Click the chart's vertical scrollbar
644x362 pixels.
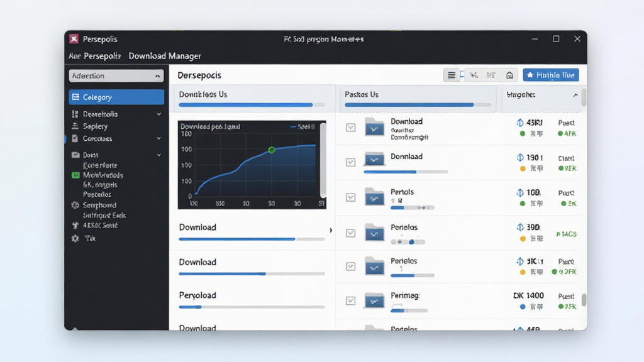(323, 160)
